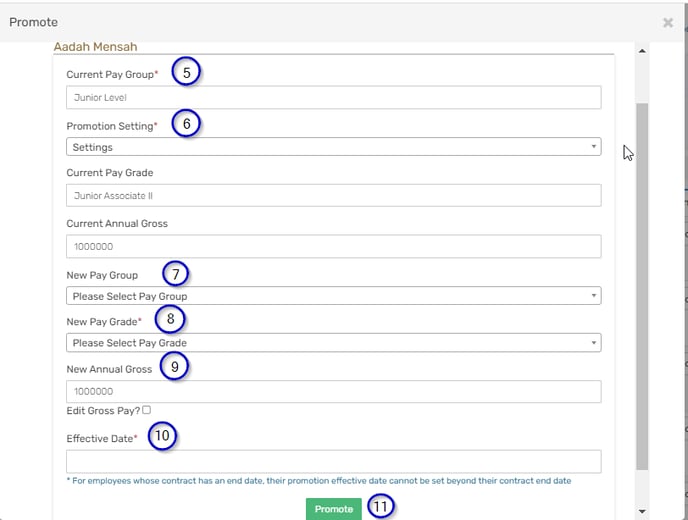Click the Current Pay Grade field
Screen dimensions: 688x520
[333, 196]
